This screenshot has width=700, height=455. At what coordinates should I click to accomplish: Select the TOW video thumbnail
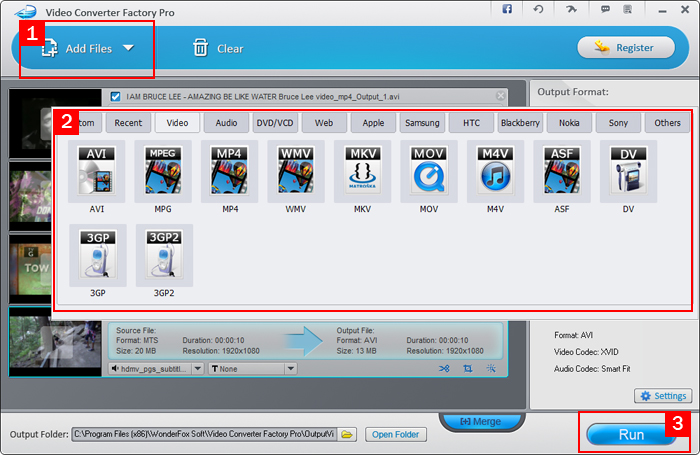tap(30, 268)
